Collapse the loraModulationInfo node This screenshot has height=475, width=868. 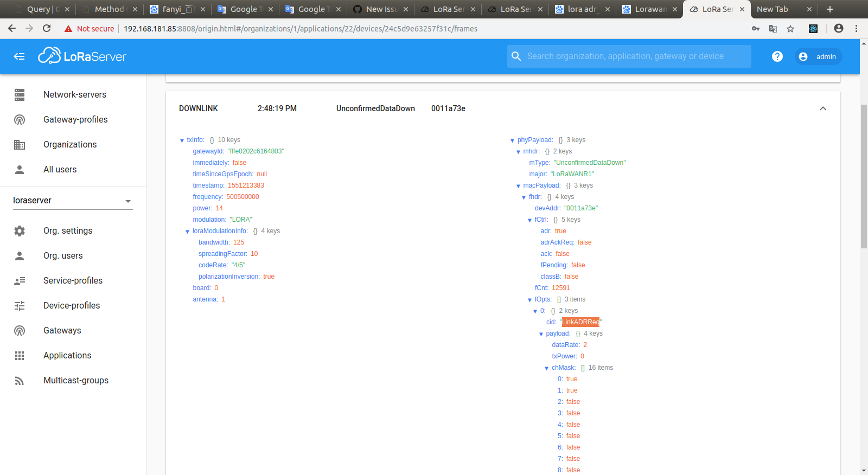tap(188, 232)
